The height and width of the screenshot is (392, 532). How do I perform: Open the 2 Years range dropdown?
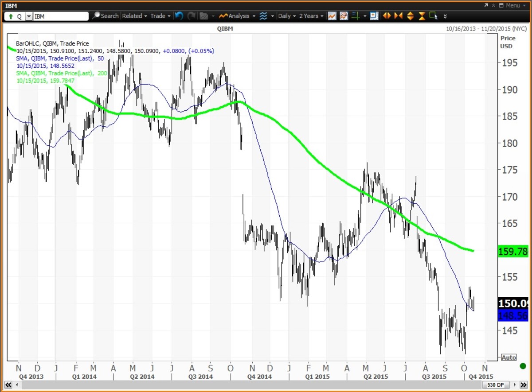(x=311, y=16)
